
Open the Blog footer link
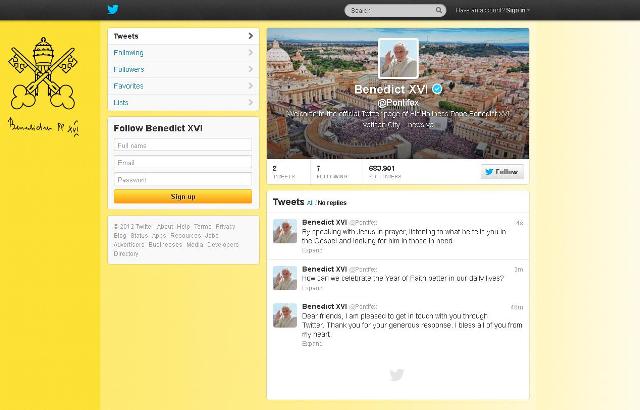click(120, 235)
